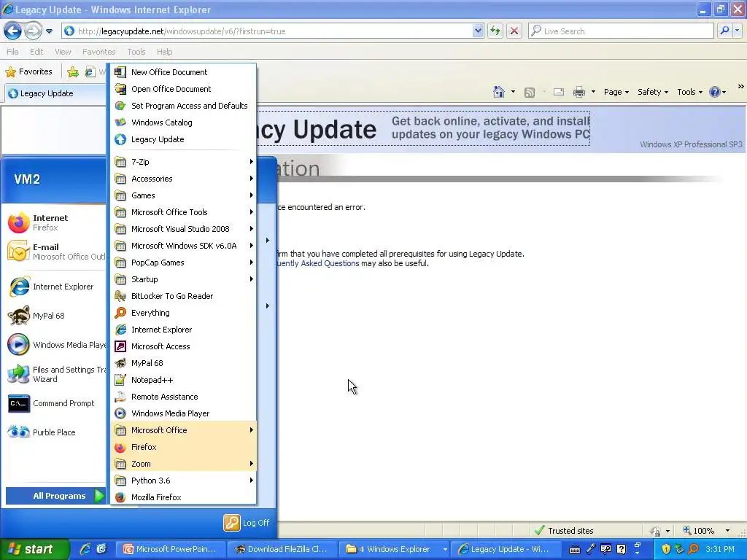The image size is (747, 560).
Task: Open New Office Document from the programs list
Action: click(183, 72)
